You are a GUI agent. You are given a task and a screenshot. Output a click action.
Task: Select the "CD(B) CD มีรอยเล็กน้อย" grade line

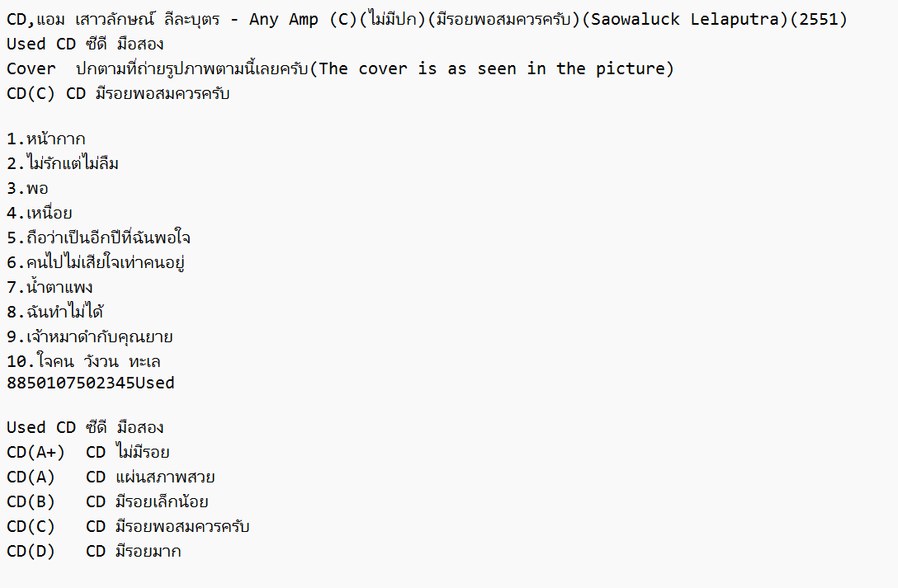point(107,502)
